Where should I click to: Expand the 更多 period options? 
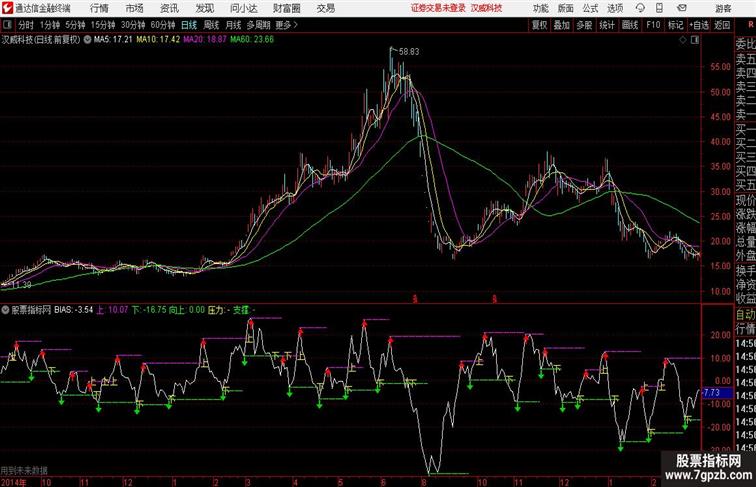click(286, 25)
